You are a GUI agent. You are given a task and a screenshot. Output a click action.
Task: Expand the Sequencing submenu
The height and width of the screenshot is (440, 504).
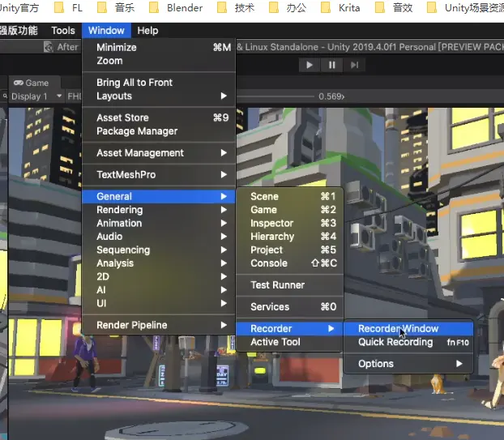[x=159, y=250]
